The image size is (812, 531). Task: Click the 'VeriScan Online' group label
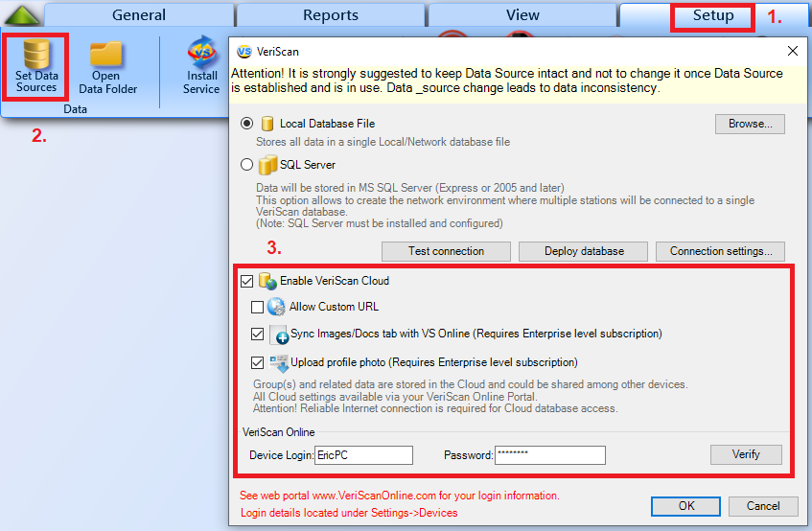pos(279,432)
